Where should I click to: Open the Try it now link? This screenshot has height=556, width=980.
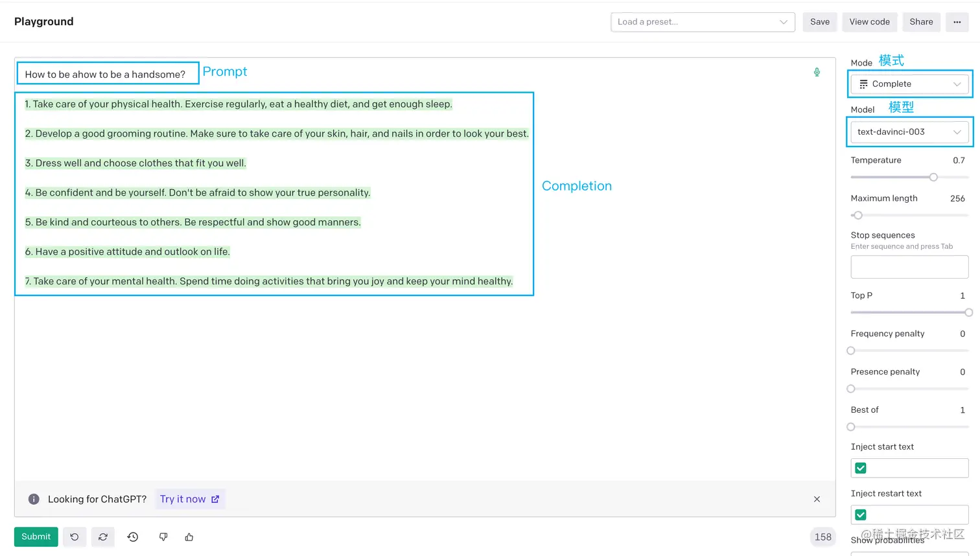[190, 499]
